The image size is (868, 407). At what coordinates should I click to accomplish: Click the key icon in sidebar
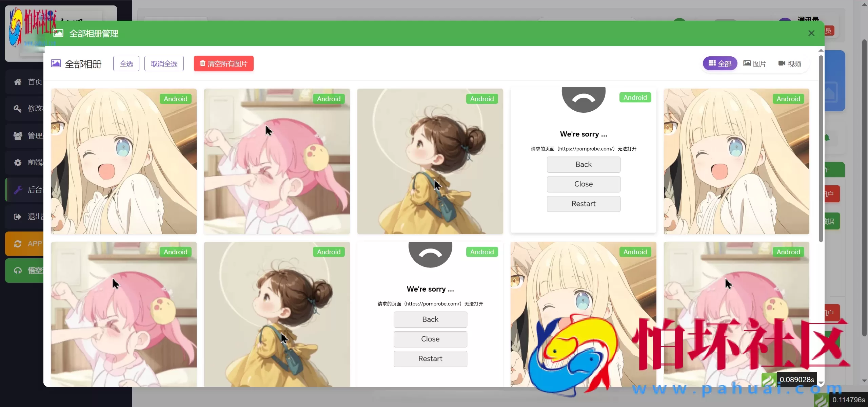point(18,109)
